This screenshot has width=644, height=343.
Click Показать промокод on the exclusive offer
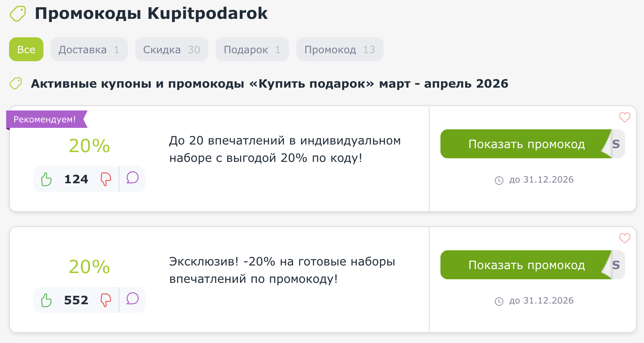click(x=527, y=265)
